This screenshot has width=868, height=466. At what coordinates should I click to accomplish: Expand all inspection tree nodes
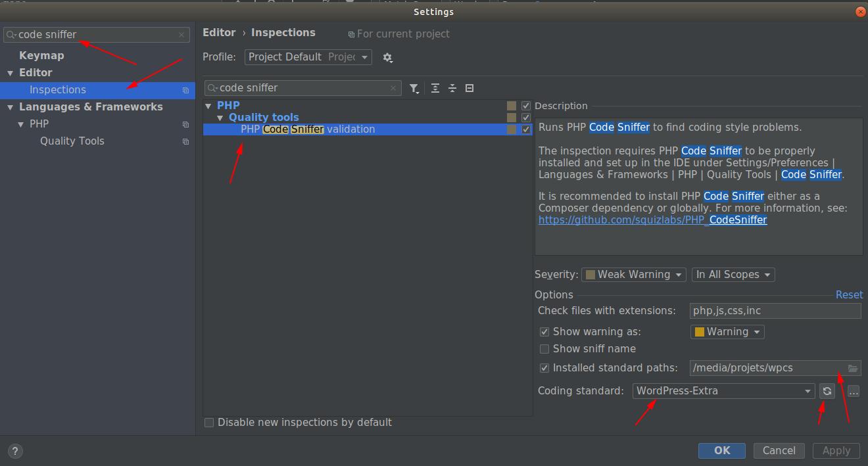click(435, 88)
